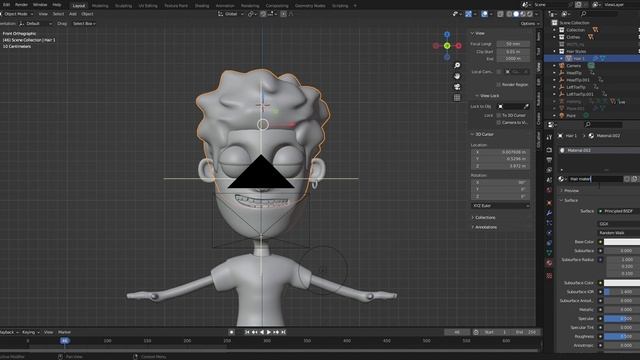Enable Lock Camera to View checkbox

[498, 122]
